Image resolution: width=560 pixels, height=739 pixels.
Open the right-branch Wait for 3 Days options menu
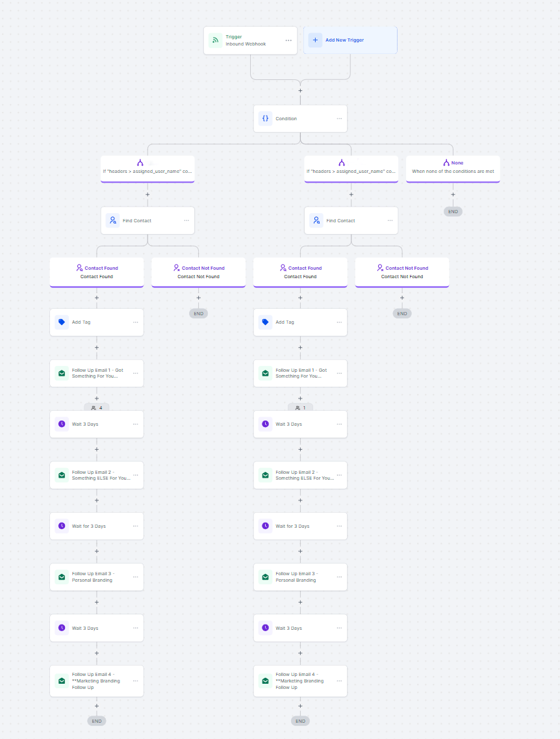[x=339, y=526]
